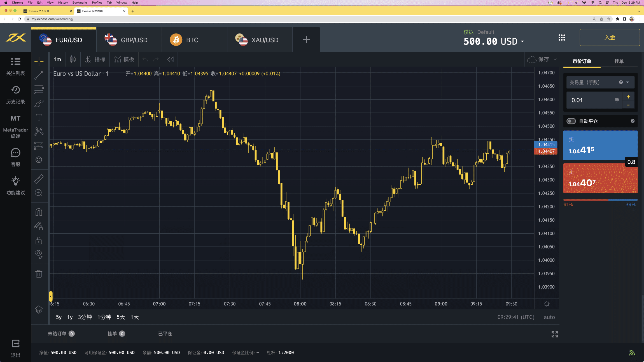644x362 pixels.
Task: Toggle lock all drawing tools
Action: pyautogui.click(x=39, y=241)
